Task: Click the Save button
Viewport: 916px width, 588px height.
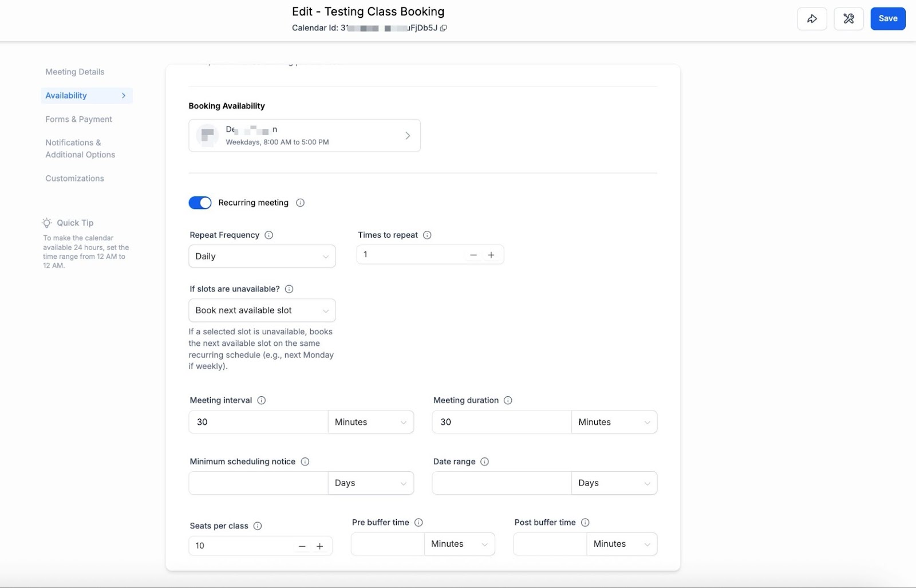Action: click(887, 19)
